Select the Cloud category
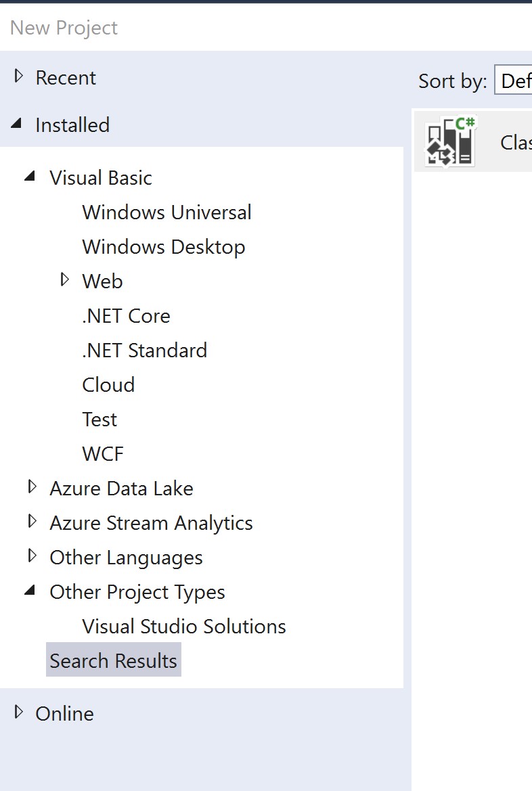The height and width of the screenshot is (791, 532). tap(108, 384)
